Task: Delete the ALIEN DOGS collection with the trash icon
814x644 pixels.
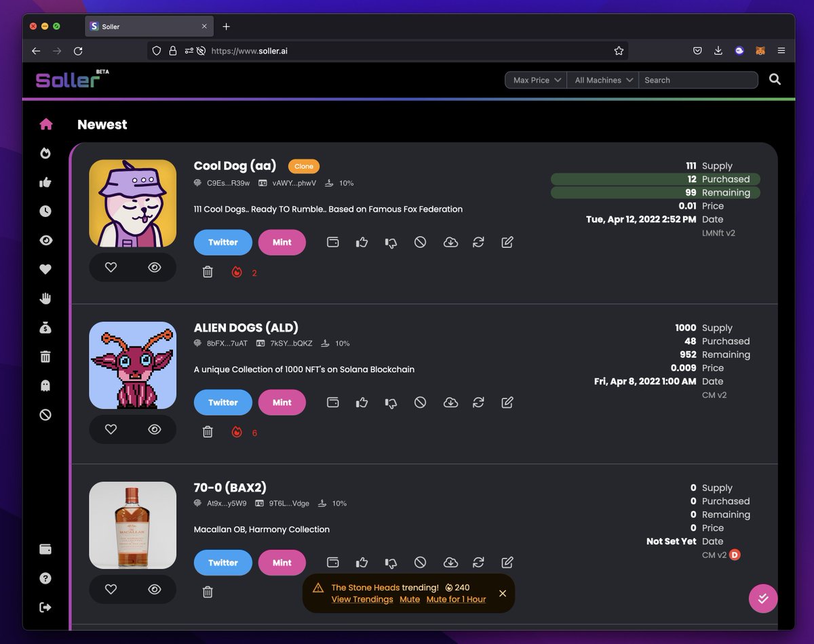Action: point(208,431)
